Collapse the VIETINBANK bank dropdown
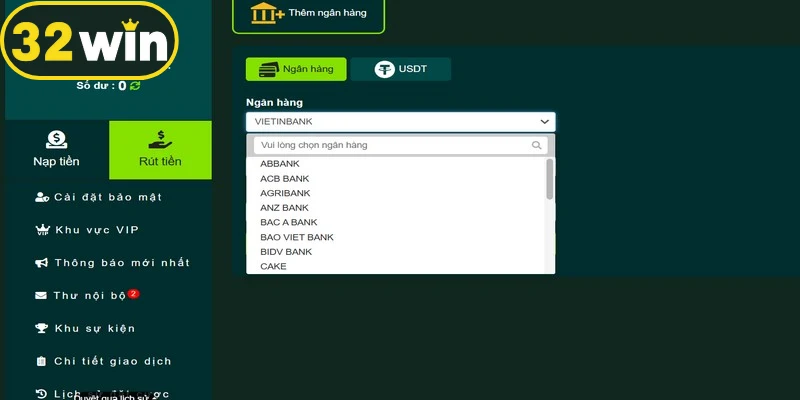This screenshot has height=400, width=800. point(401,122)
